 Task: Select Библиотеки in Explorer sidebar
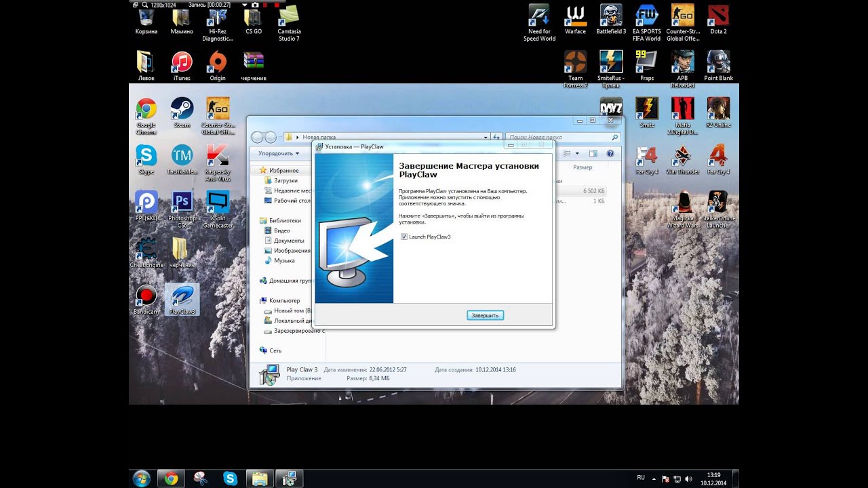[x=284, y=220]
